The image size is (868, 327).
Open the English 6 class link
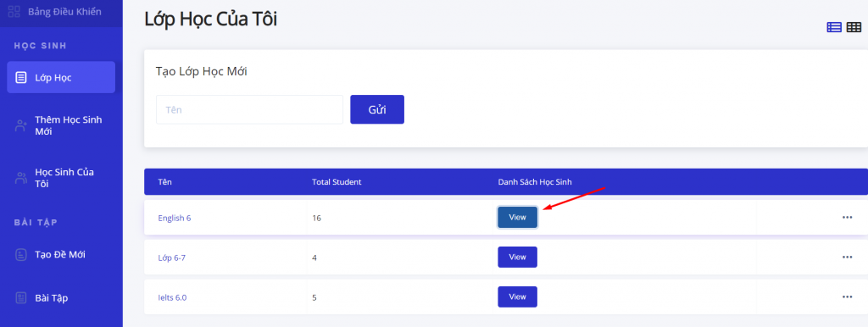tap(175, 218)
